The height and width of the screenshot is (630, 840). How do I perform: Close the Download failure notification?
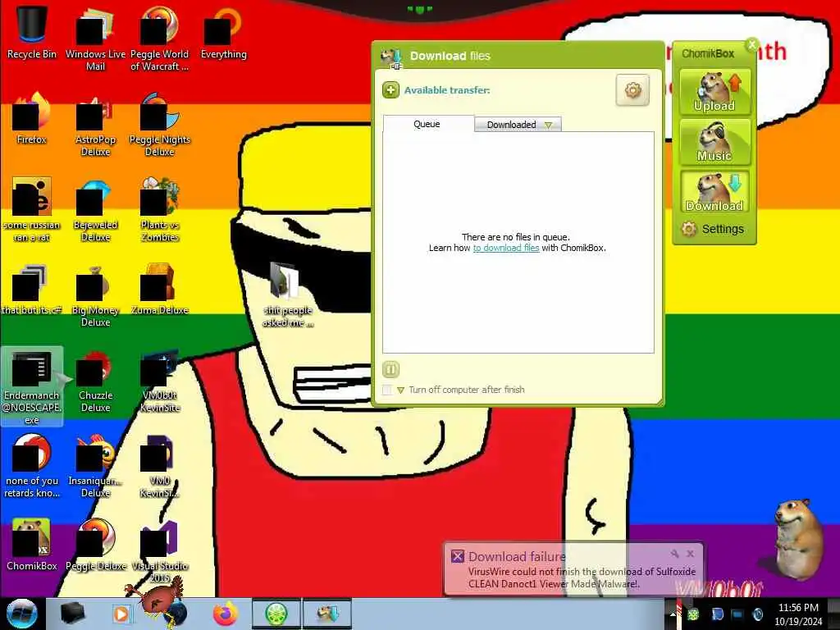(691, 554)
